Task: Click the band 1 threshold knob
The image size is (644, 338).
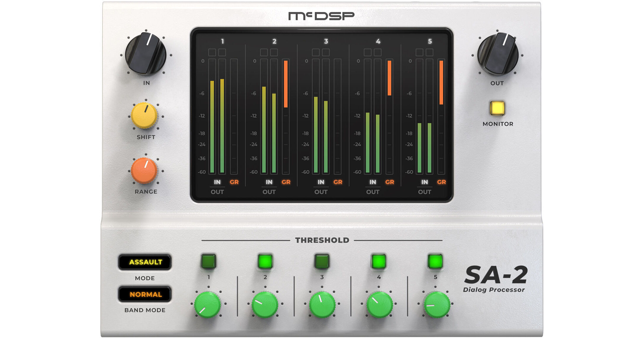Action: point(208,305)
